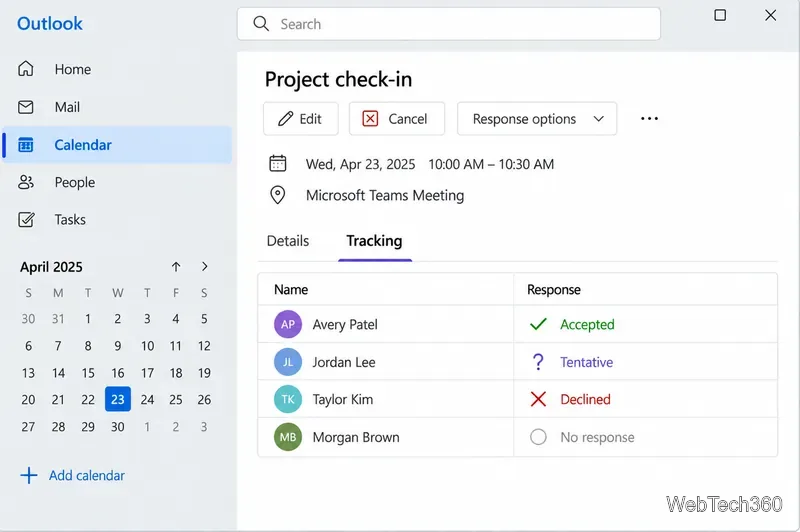This screenshot has height=532, width=800.
Task: Expand the Response options dropdown
Action: [x=537, y=118]
